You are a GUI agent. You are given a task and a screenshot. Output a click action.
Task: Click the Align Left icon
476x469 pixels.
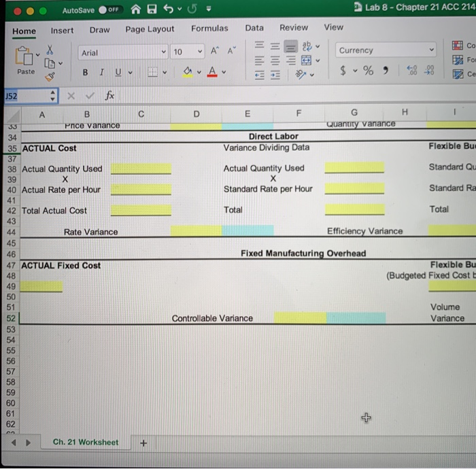point(259,60)
